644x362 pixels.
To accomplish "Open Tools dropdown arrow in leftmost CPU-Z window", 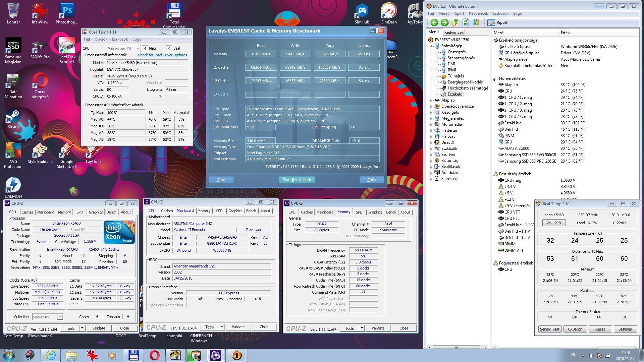I will tap(82, 328).
